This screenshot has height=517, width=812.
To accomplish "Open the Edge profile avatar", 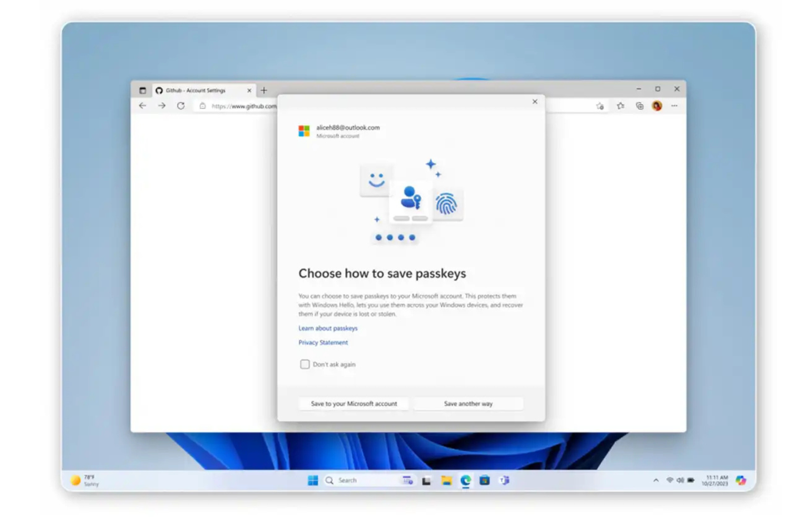I will click(657, 106).
